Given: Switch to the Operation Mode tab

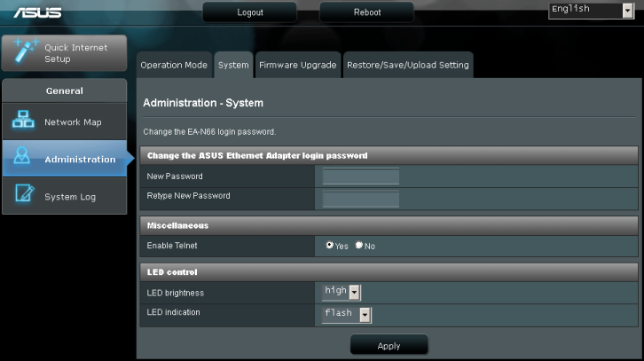Looking at the screenshot, I should [x=174, y=65].
